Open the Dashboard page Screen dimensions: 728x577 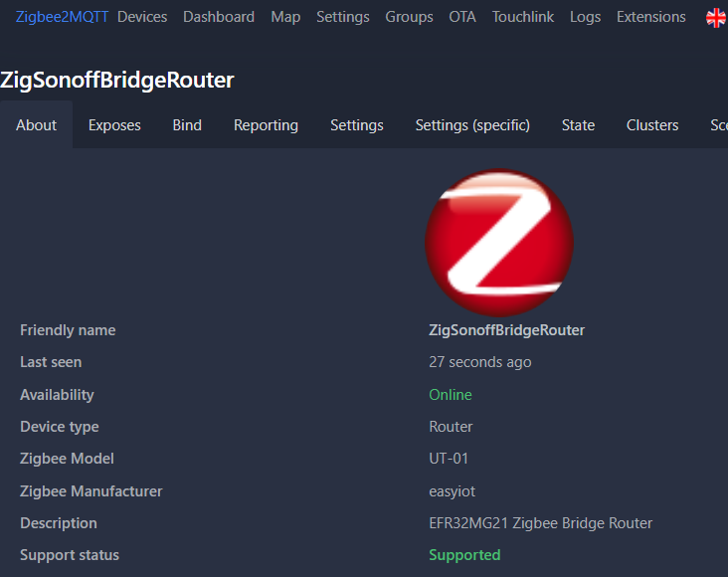pos(219,17)
